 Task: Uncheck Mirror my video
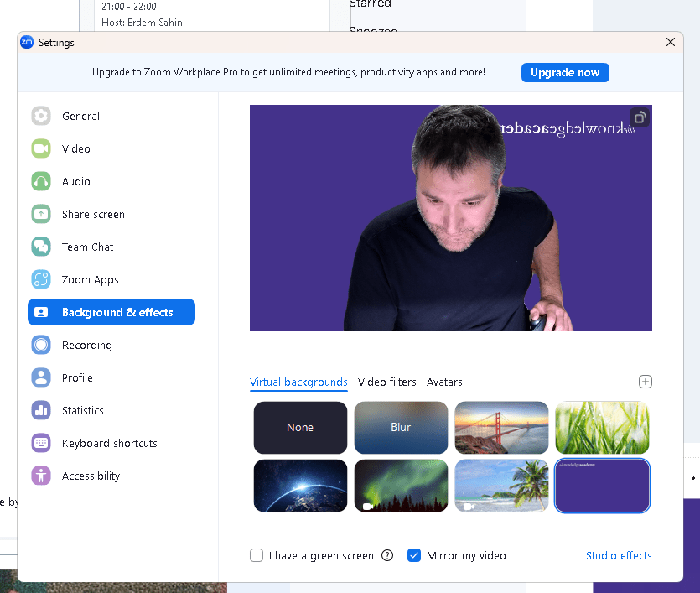tap(414, 555)
